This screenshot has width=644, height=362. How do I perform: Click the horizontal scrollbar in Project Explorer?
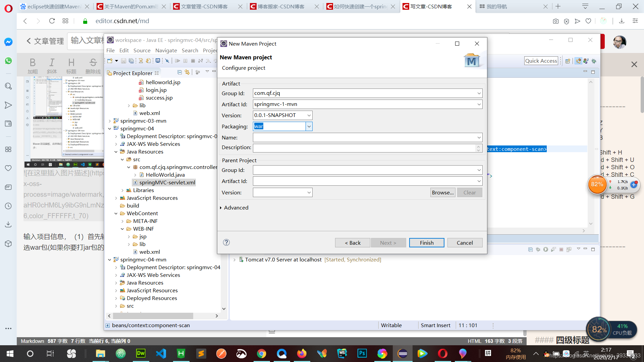pyautogui.click(x=153, y=316)
